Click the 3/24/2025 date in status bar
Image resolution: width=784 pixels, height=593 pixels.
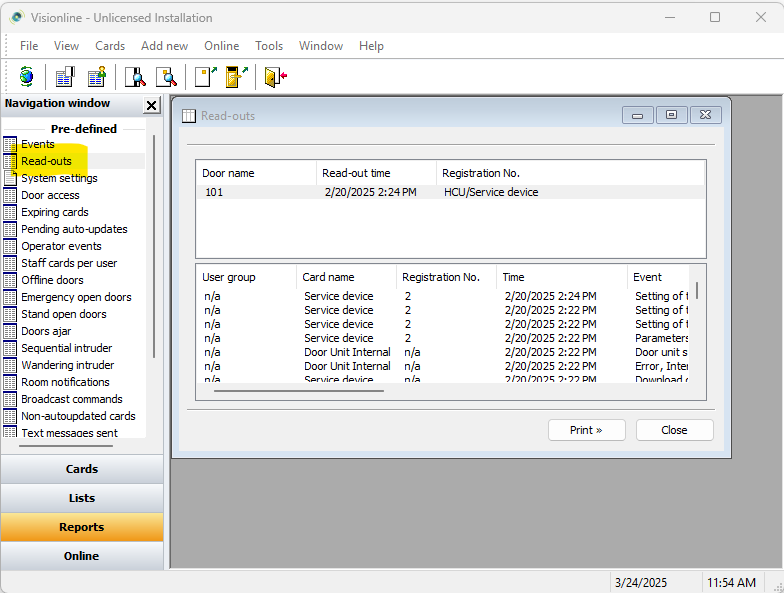[641, 582]
